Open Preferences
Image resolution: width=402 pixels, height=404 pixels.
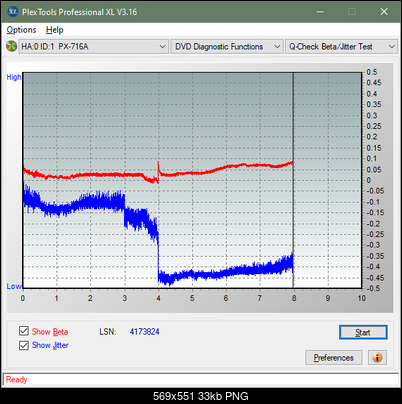333,358
